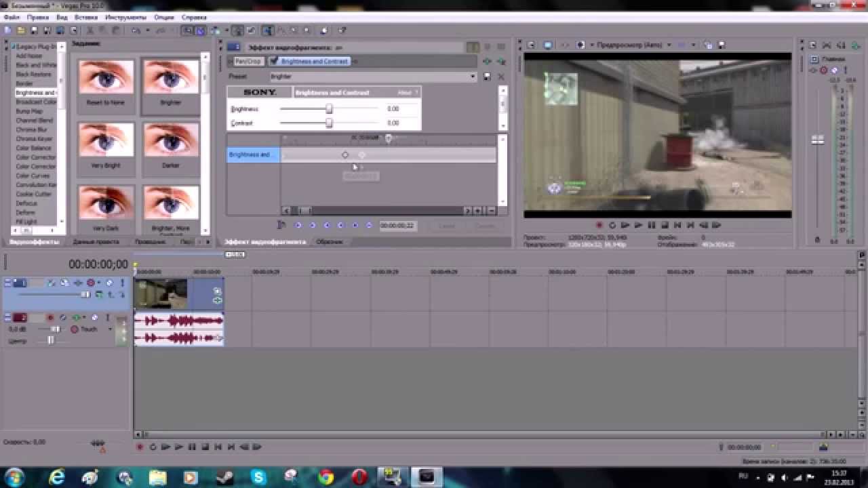Open the Файл menu
Image resolution: width=868 pixels, height=488 pixels.
click(11, 17)
